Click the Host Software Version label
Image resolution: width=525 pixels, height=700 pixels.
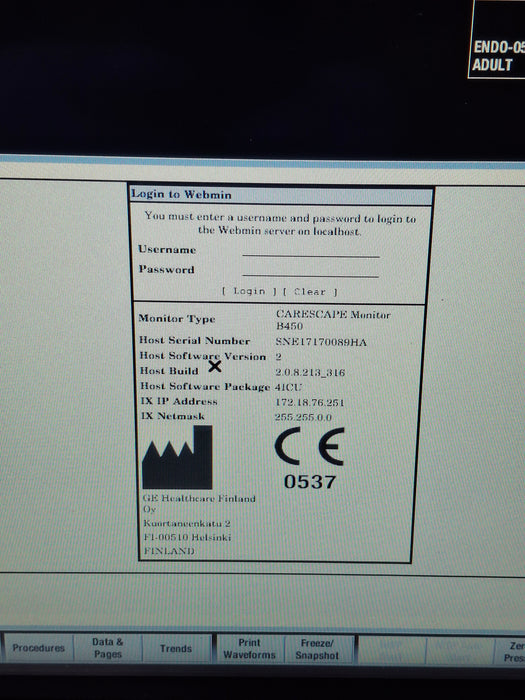[203, 356]
